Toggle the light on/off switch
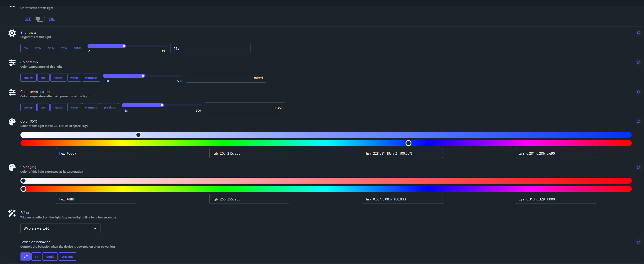Screen dimensions: 644x264 40,19
